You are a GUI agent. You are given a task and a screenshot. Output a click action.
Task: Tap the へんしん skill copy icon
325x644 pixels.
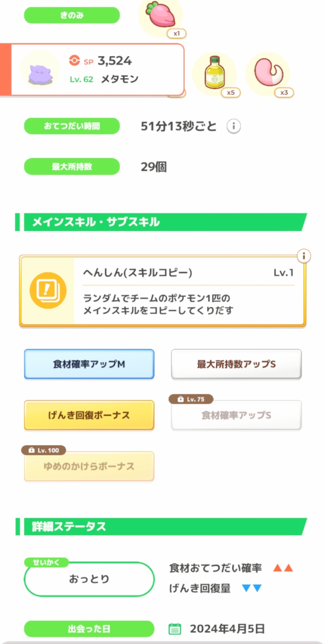point(48,290)
